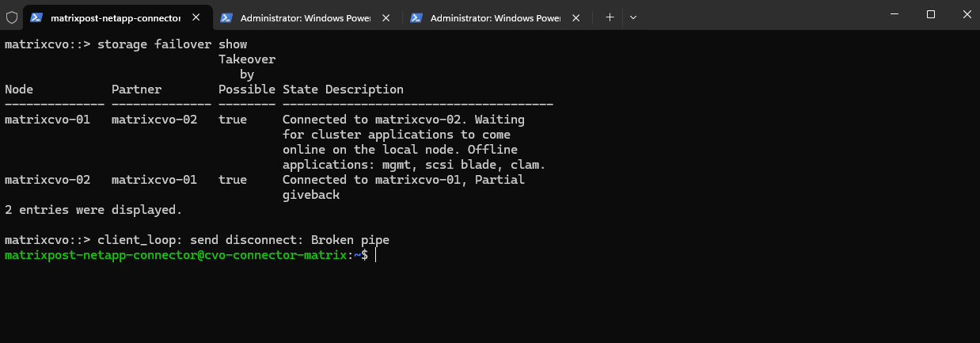Click partner matrixcvo-01 in second row
980x343 pixels.
(154, 180)
